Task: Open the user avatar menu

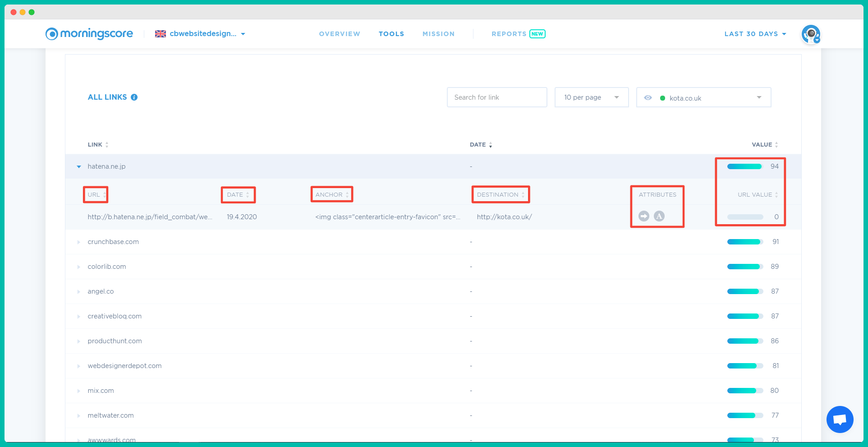Action: tap(811, 34)
